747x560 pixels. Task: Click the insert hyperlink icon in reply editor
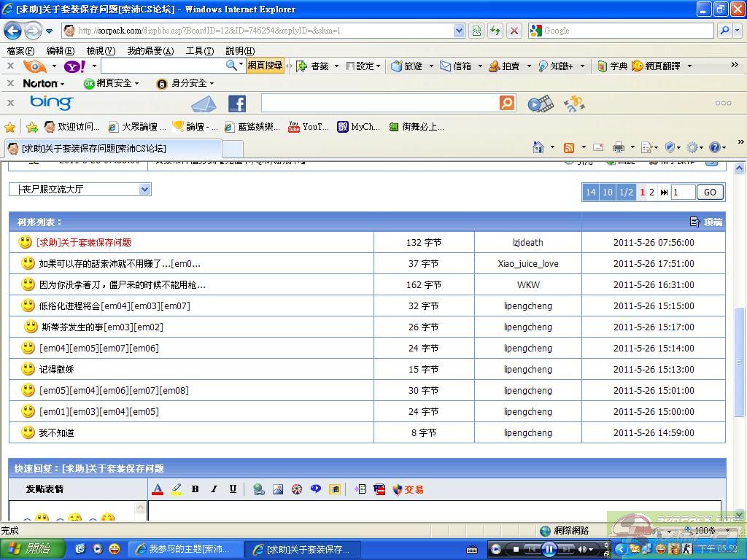pos(259,489)
